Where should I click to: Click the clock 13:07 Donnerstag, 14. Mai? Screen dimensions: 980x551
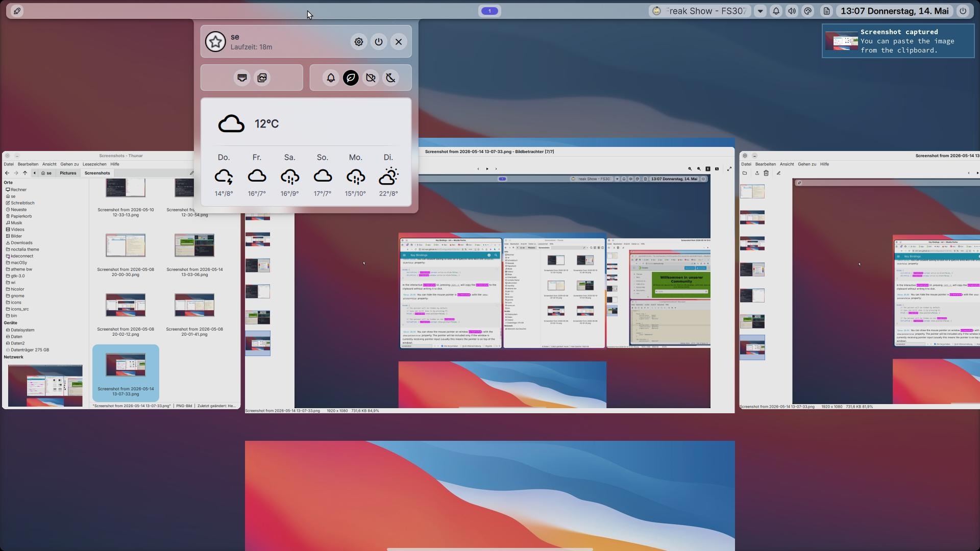coord(894,11)
